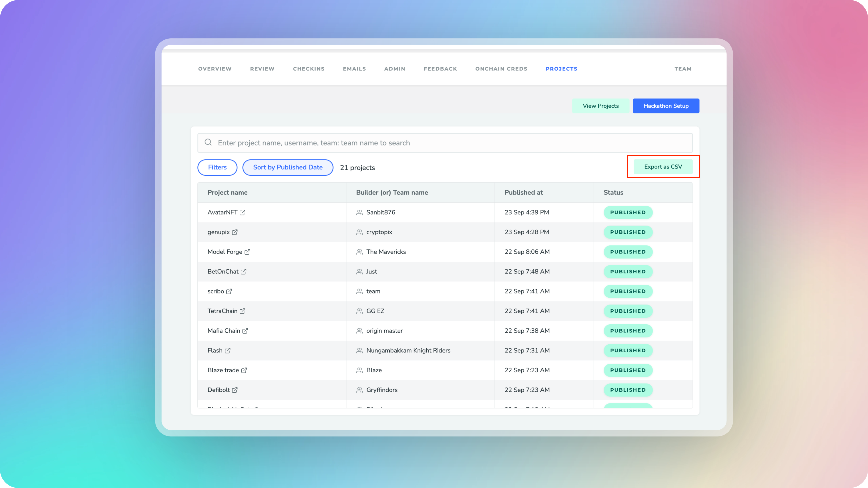868x488 pixels.
Task: Click the Export as CSV button
Action: [663, 167]
